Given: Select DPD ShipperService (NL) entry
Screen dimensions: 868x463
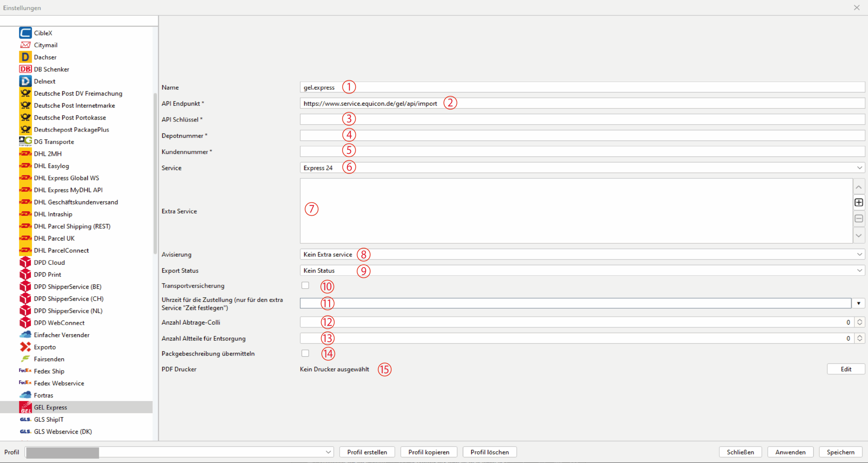Looking at the screenshot, I should click(x=68, y=310).
